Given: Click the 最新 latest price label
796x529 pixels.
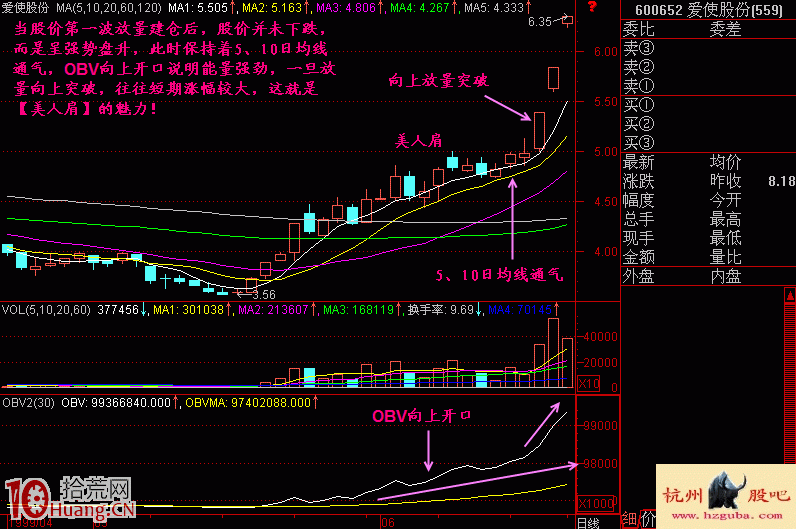Looking at the screenshot, I should pyautogui.click(x=639, y=162).
